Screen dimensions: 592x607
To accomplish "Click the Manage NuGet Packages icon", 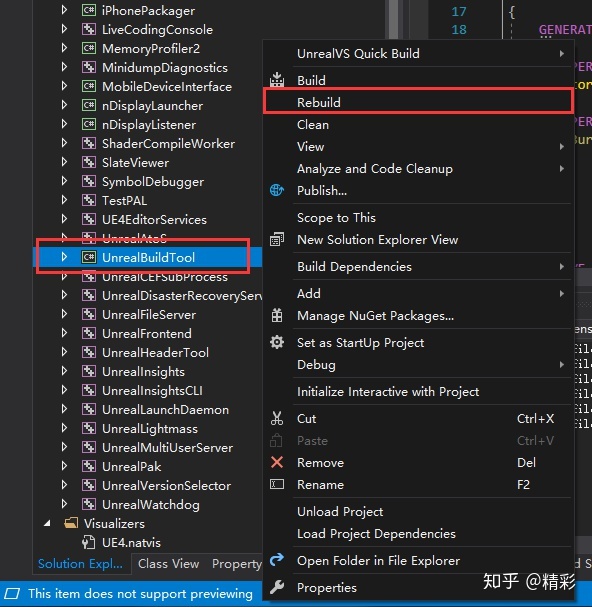I will (277, 316).
